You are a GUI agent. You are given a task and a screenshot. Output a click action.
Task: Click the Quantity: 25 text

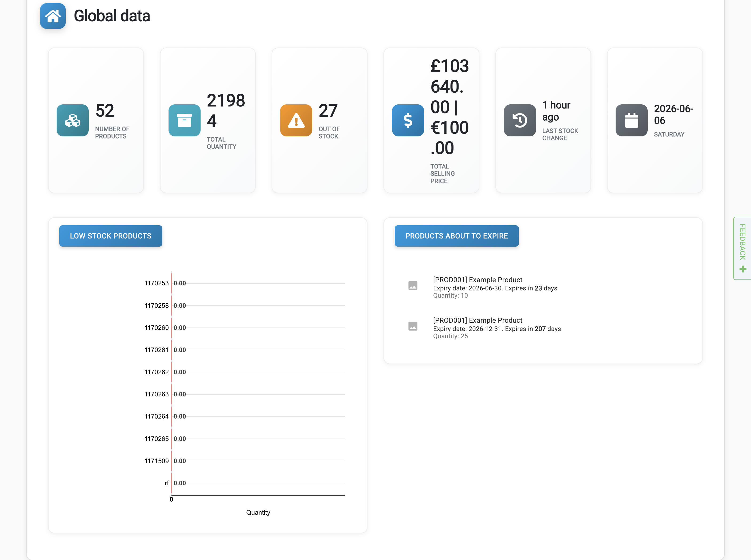tap(451, 336)
